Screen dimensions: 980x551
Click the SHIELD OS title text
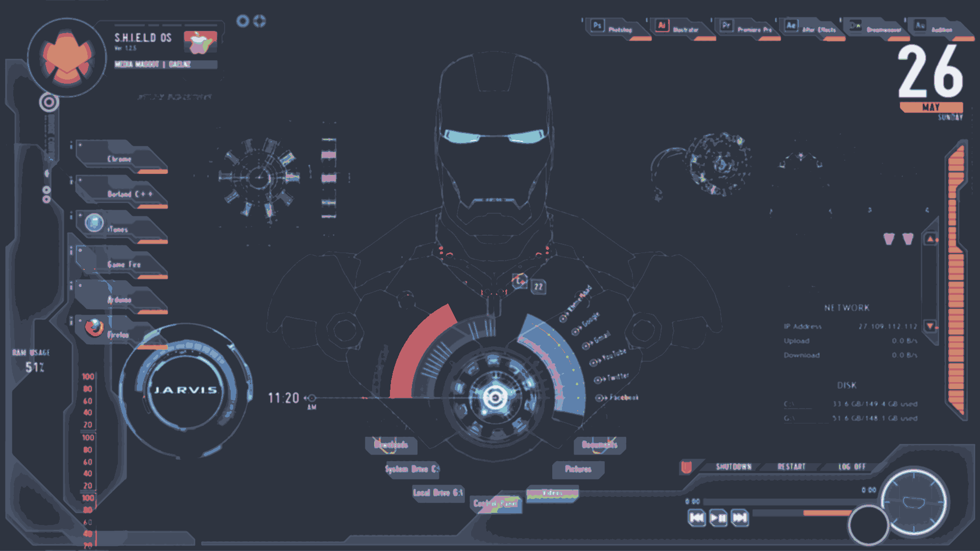[x=143, y=38]
